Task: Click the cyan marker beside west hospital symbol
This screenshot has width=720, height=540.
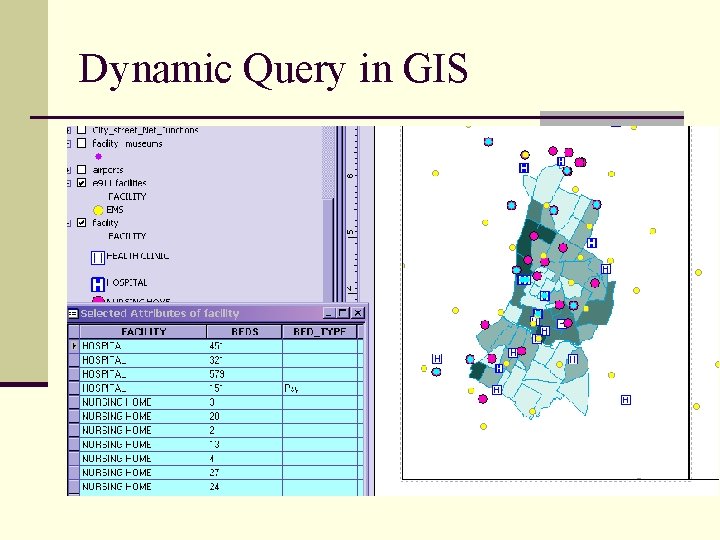Action: 436,371
